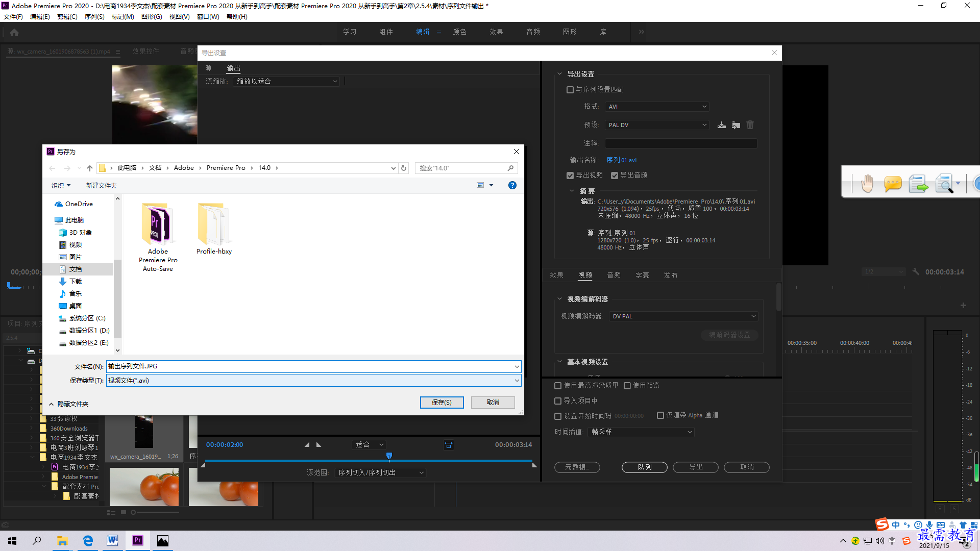Image resolution: width=980 pixels, height=551 pixels.
Task: Open the 文件(F) menu
Action: (x=13, y=17)
